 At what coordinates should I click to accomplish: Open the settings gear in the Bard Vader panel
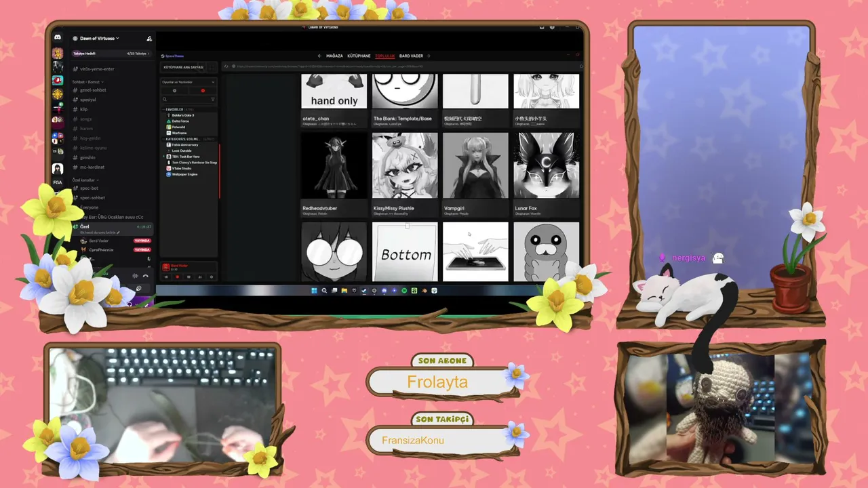pos(212,277)
